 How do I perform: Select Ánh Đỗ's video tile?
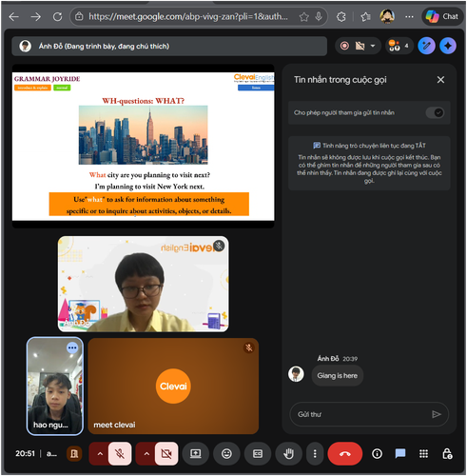tap(144, 284)
